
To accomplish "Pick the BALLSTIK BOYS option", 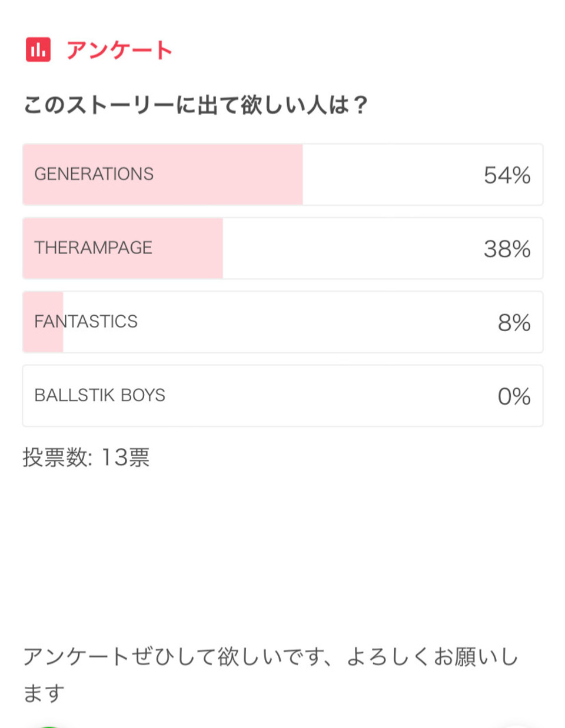I will 100,395.
